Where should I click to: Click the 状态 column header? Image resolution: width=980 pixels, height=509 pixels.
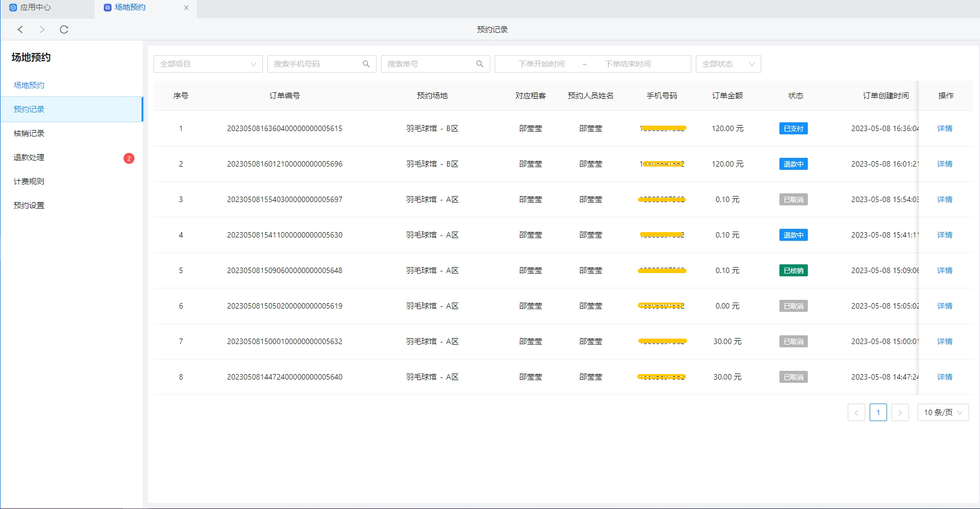pos(796,96)
